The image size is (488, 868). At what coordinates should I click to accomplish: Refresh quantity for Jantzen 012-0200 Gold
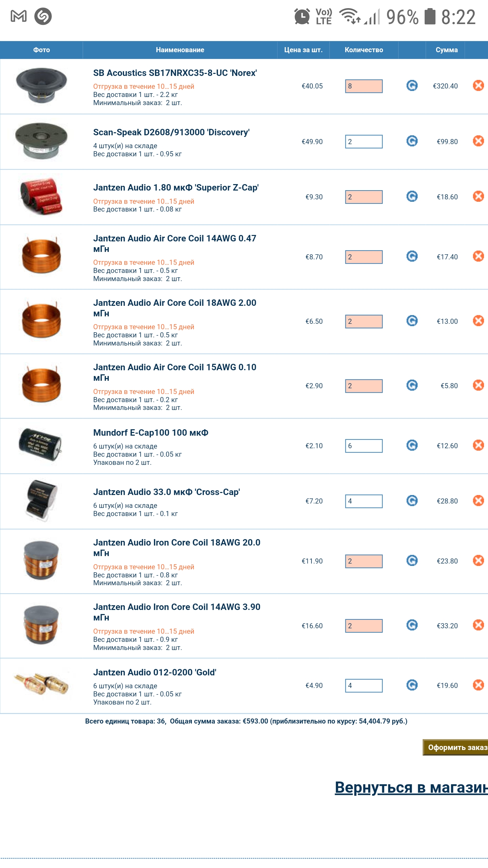point(412,685)
